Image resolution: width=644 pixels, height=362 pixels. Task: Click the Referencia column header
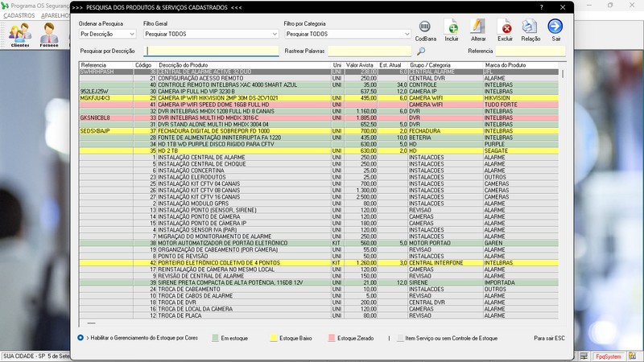point(106,65)
